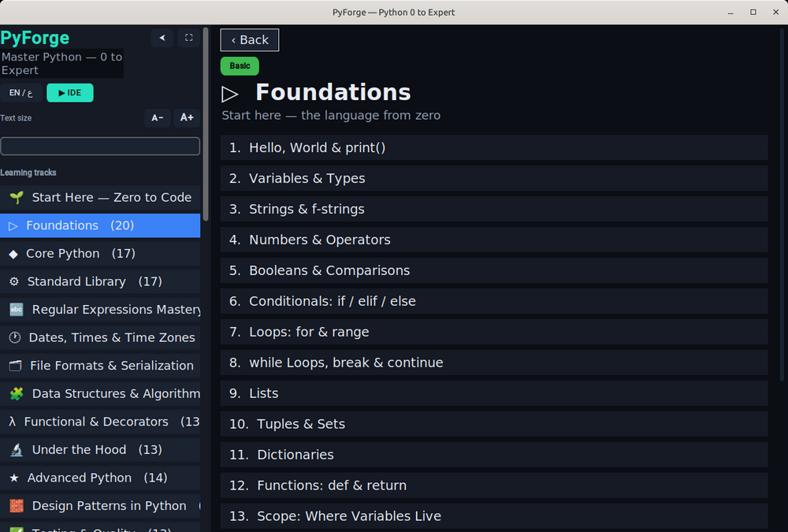
Task: Click the diamond icon beside Core Python
Action: coord(13,254)
